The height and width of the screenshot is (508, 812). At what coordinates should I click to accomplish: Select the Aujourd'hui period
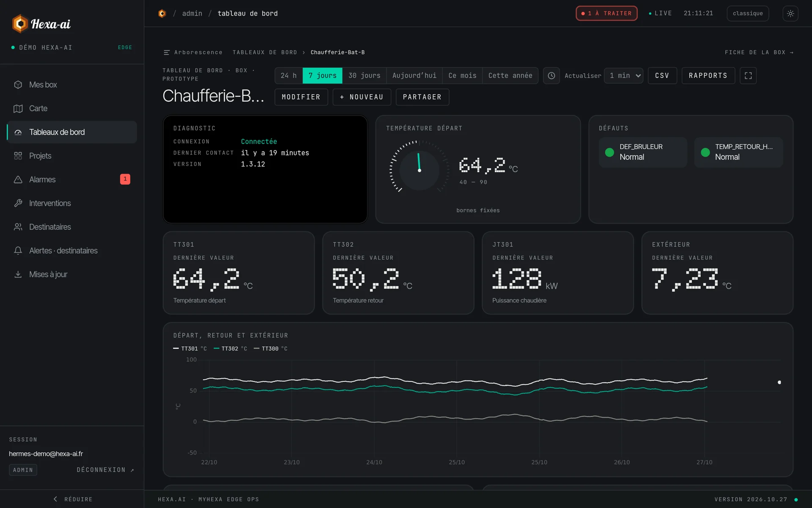tap(414, 76)
